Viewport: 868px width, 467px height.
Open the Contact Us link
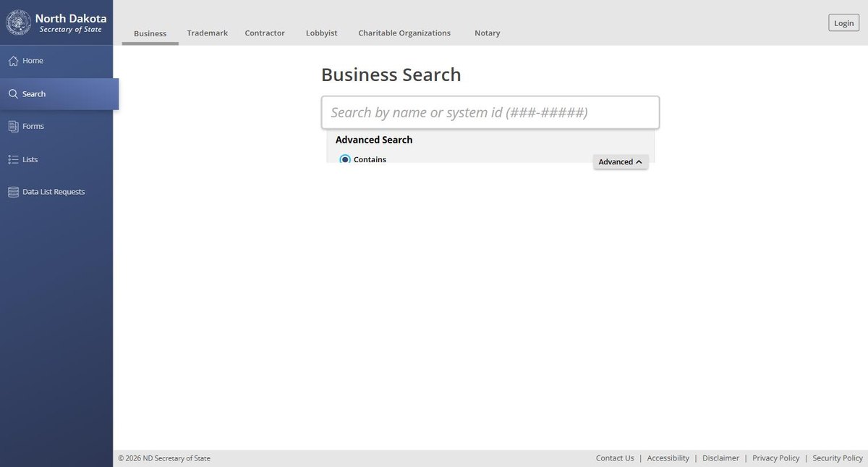[x=615, y=458]
